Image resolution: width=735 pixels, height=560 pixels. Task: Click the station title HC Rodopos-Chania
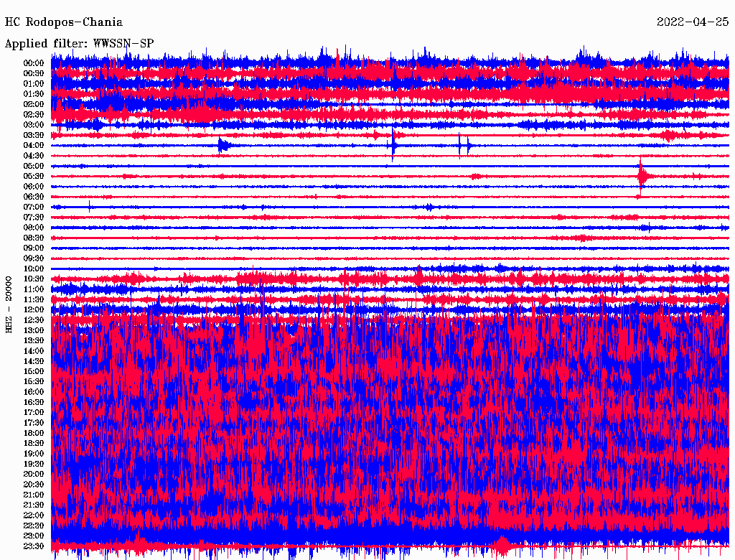click(64, 22)
